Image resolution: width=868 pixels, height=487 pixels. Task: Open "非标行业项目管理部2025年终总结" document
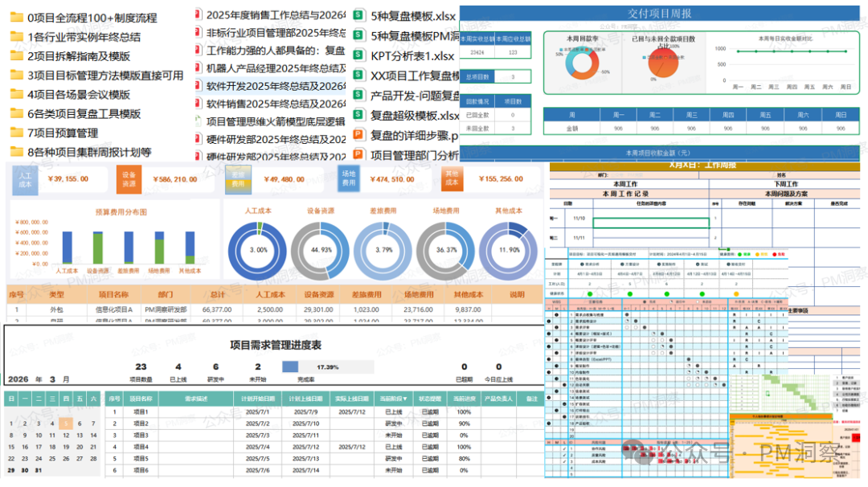265,33
